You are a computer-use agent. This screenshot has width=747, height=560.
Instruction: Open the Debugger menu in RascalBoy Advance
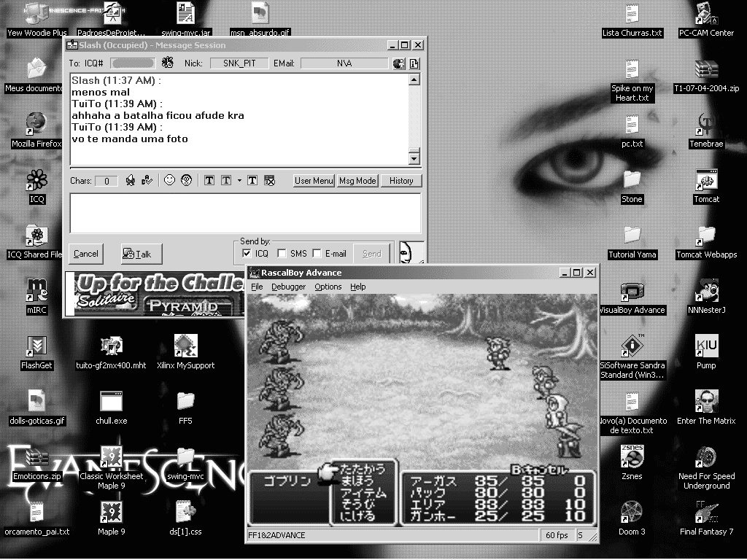[289, 287]
